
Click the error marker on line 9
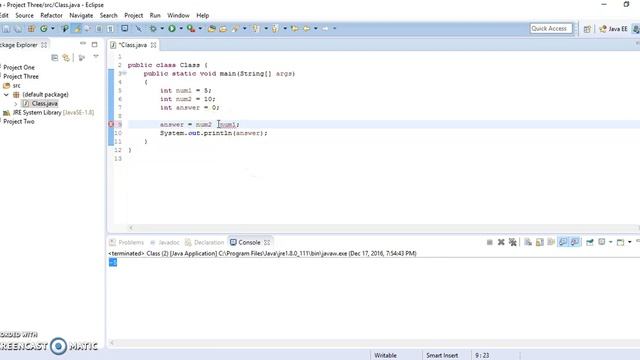(111, 124)
